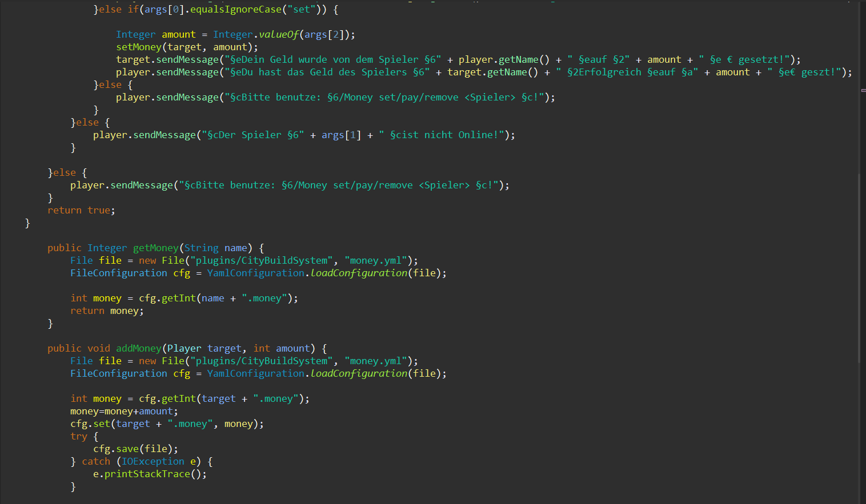
Task: Click the equalsIgnoreCase("set") condition line
Action: [x=216, y=9]
